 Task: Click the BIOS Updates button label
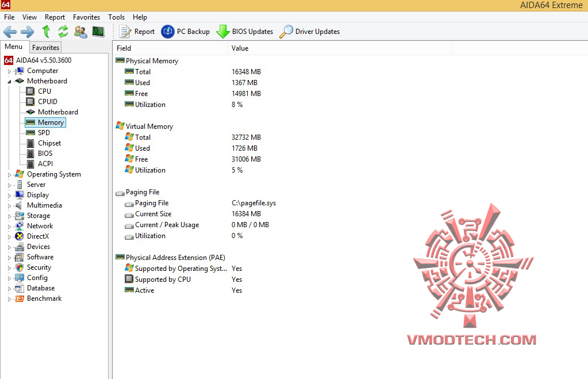click(252, 32)
